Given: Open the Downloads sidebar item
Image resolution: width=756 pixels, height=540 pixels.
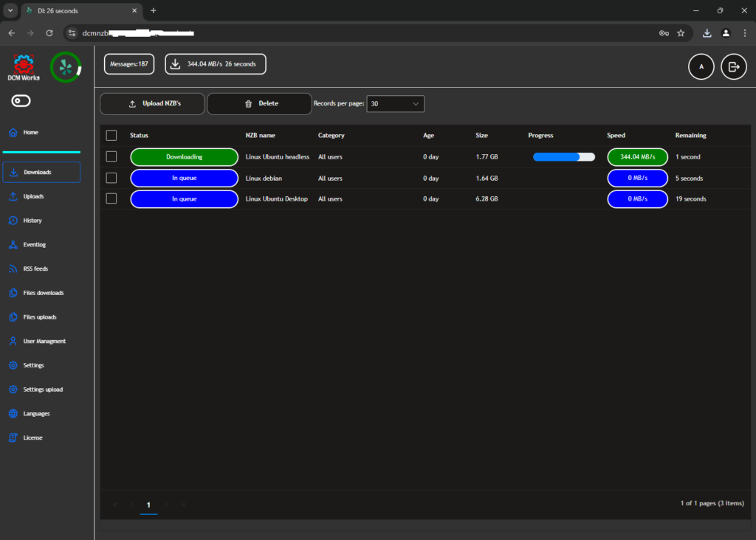Looking at the screenshot, I should tap(41, 173).
